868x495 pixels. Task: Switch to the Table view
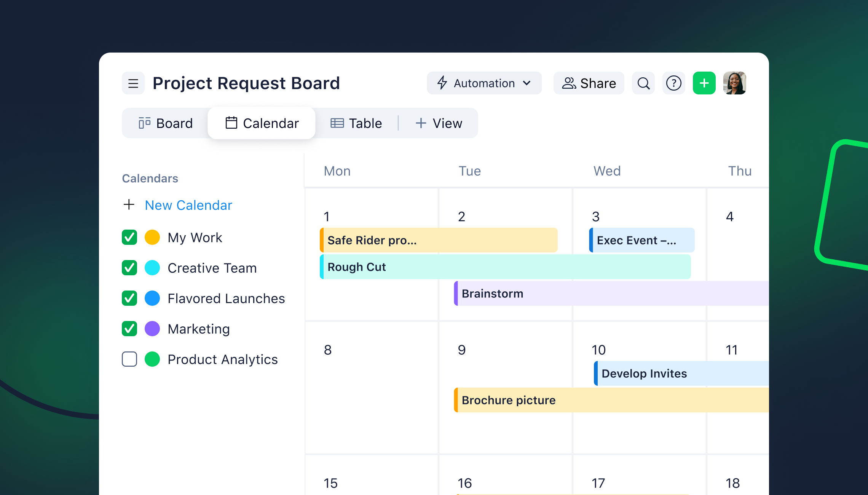356,123
